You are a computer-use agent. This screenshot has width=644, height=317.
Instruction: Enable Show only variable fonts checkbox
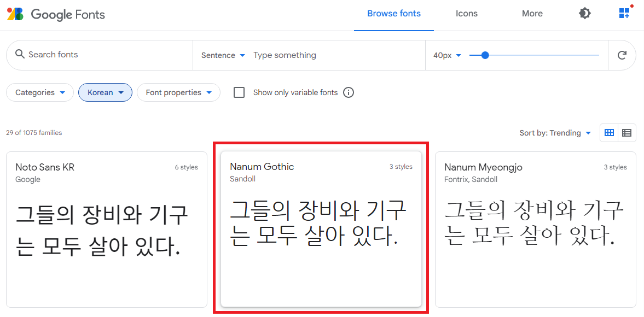tap(239, 92)
